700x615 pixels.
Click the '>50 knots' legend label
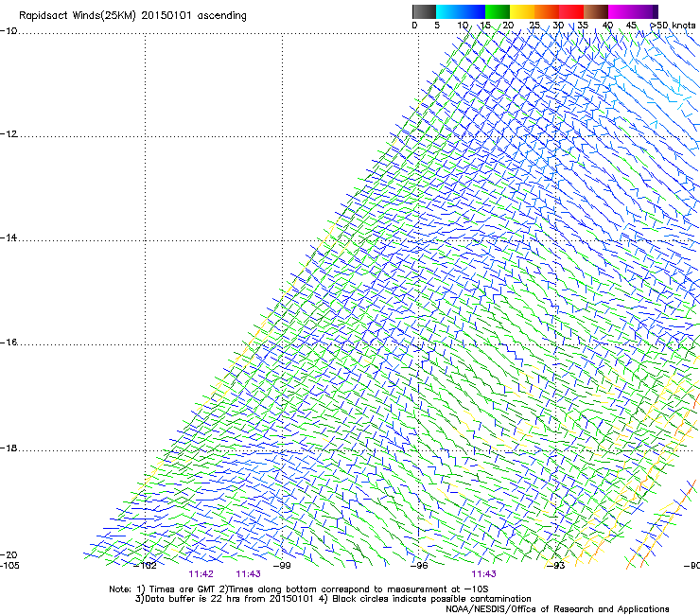tap(673, 25)
